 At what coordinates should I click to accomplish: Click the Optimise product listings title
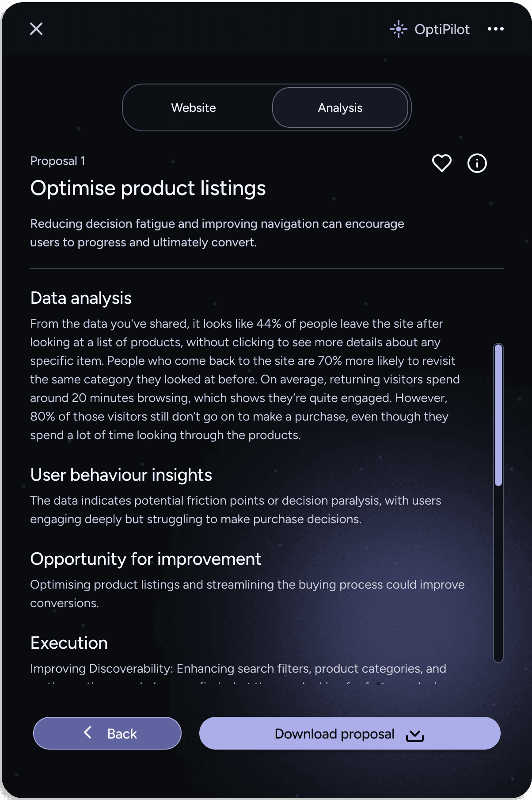point(148,188)
